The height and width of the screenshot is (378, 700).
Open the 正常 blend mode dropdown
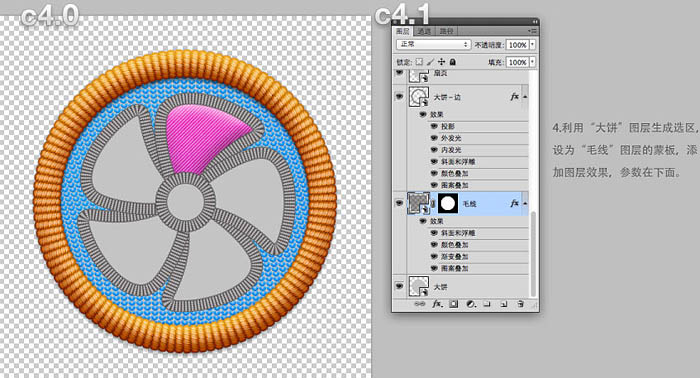coord(433,44)
